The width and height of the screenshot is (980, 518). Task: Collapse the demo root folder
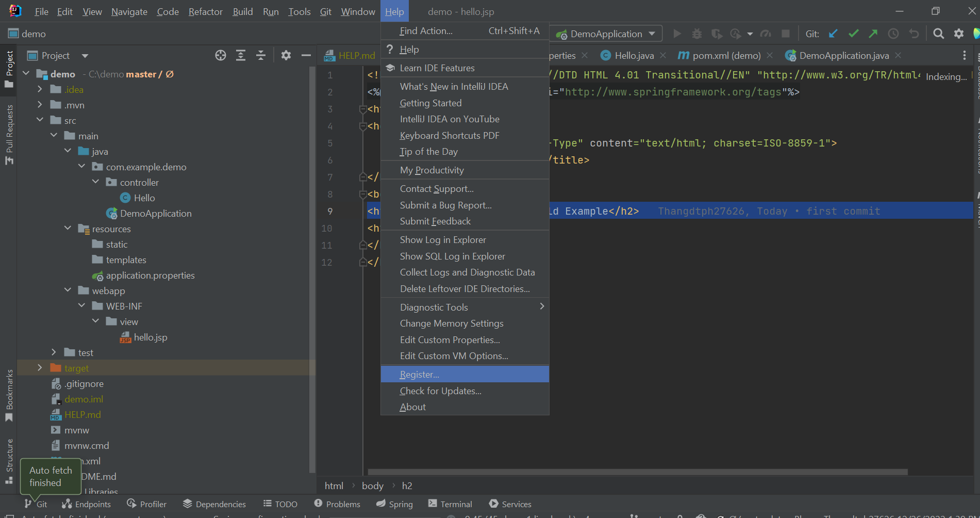pos(26,74)
